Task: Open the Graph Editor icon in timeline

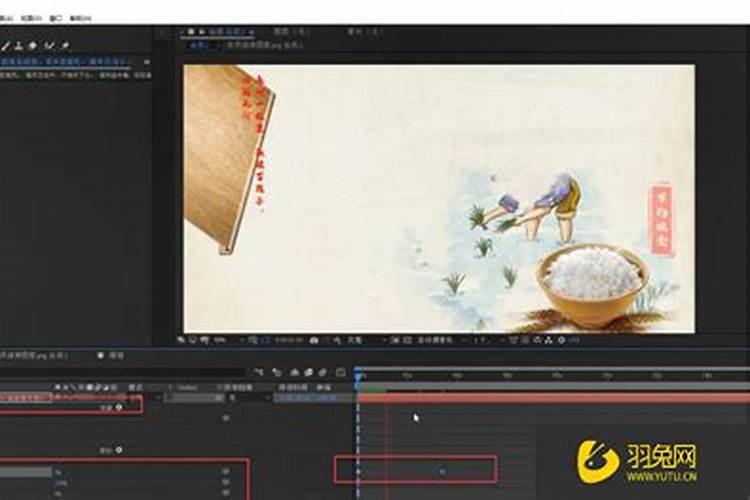Action: click(x=341, y=372)
